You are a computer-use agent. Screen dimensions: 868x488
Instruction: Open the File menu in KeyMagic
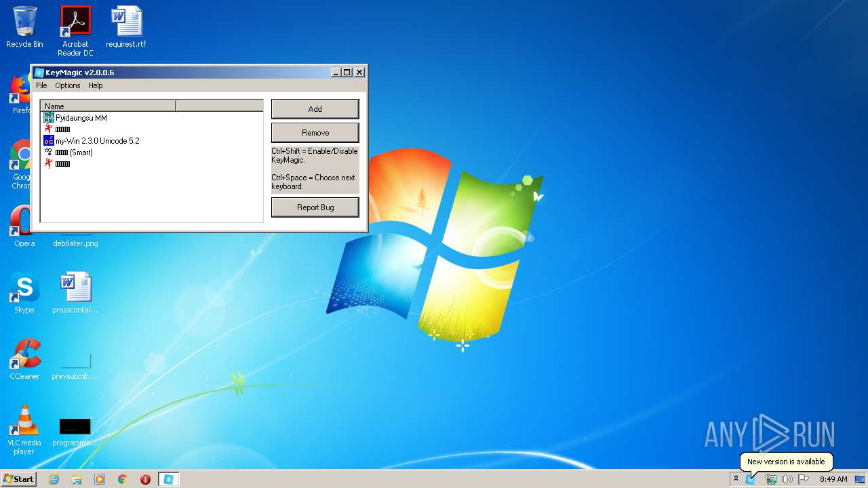point(41,85)
